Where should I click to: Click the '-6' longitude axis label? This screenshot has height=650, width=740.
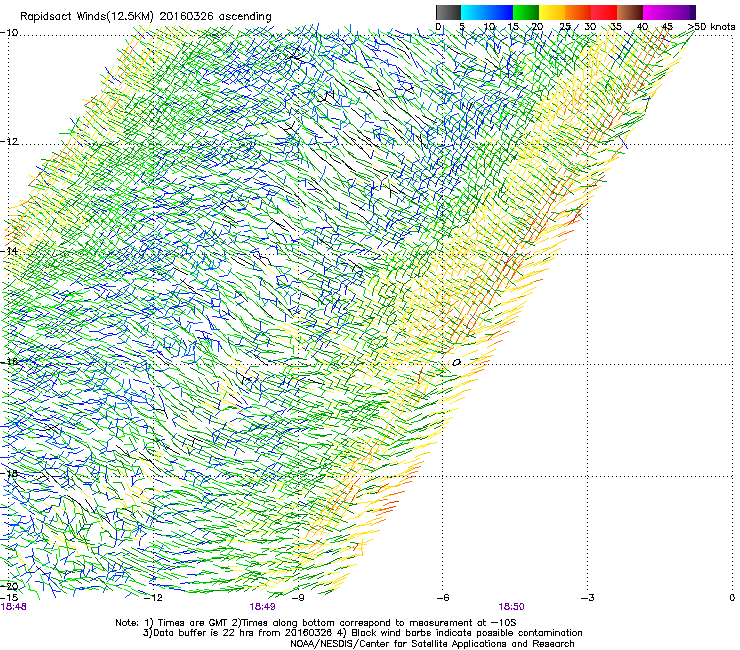(x=443, y=598)
